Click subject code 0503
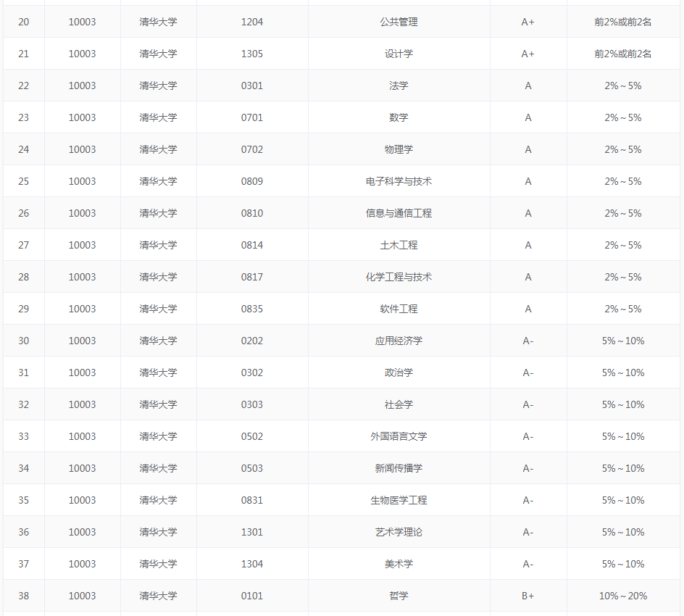The width and height of the screenshot is (684, 616). pyautogui.click(x=252, y=467)
